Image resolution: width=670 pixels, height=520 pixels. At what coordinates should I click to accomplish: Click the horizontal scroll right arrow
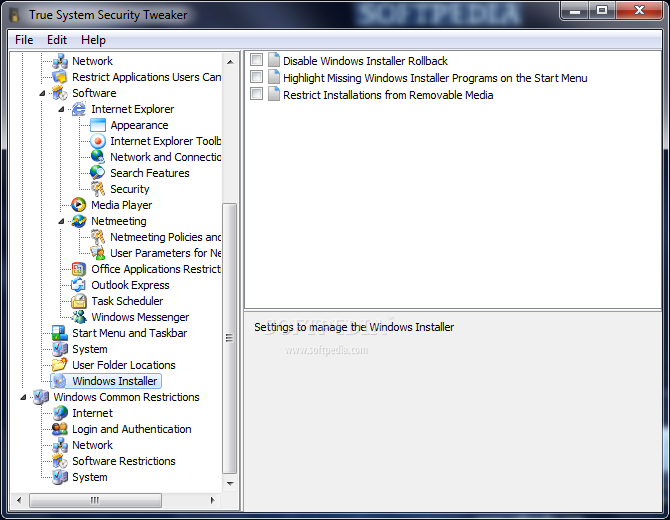coord(212,500)
